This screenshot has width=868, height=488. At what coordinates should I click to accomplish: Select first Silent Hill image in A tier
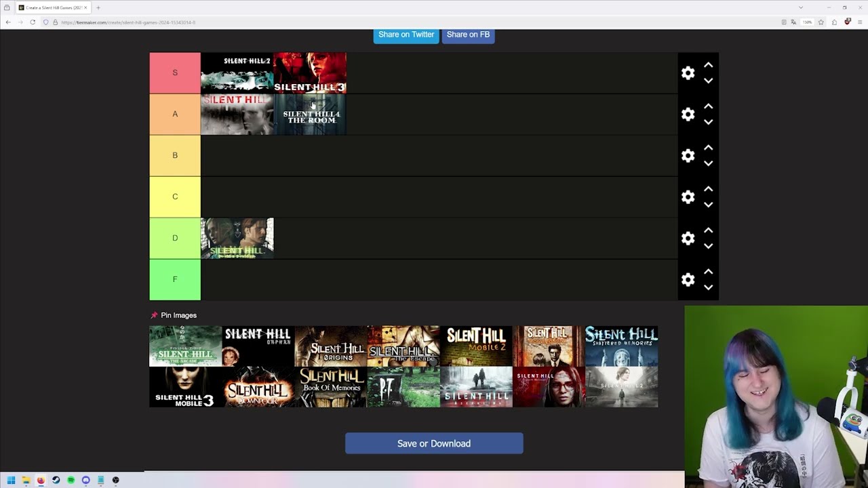click(237, 114)
